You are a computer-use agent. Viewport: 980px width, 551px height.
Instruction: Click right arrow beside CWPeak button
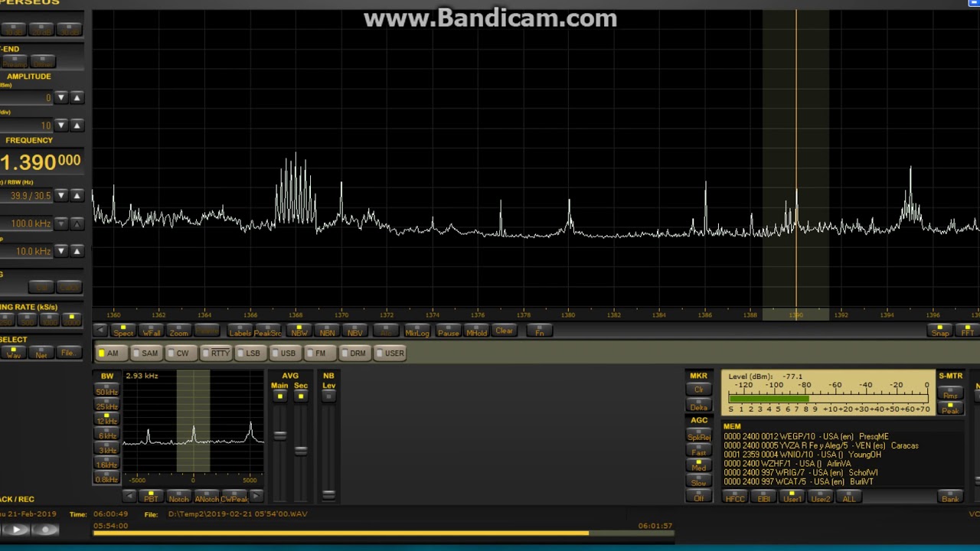[256, 497]
